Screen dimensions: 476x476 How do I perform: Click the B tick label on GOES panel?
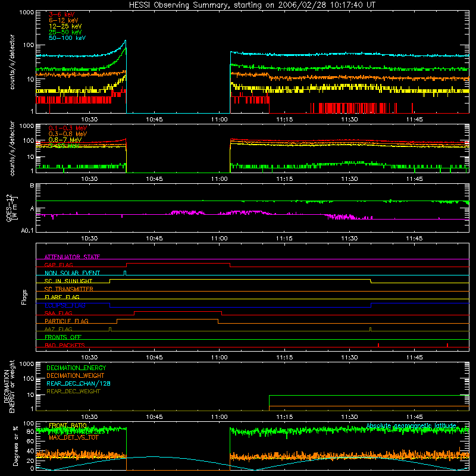point(32,186)
